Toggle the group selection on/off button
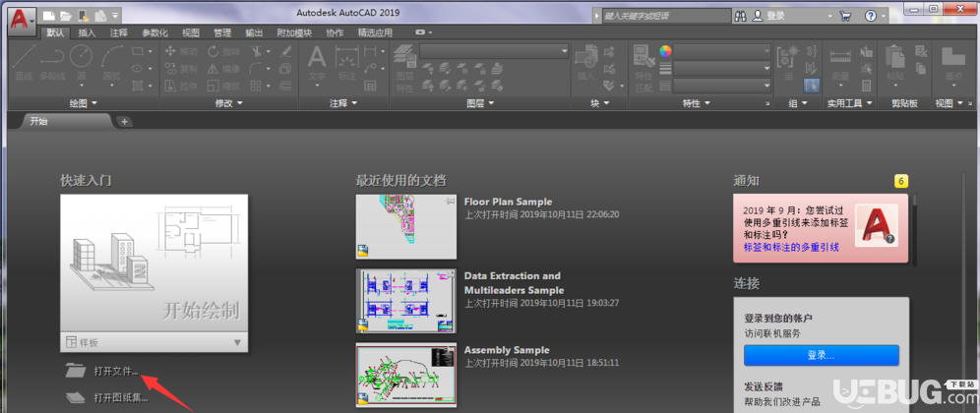The height and width of the screenshot is (413, 980). [811, 87]
